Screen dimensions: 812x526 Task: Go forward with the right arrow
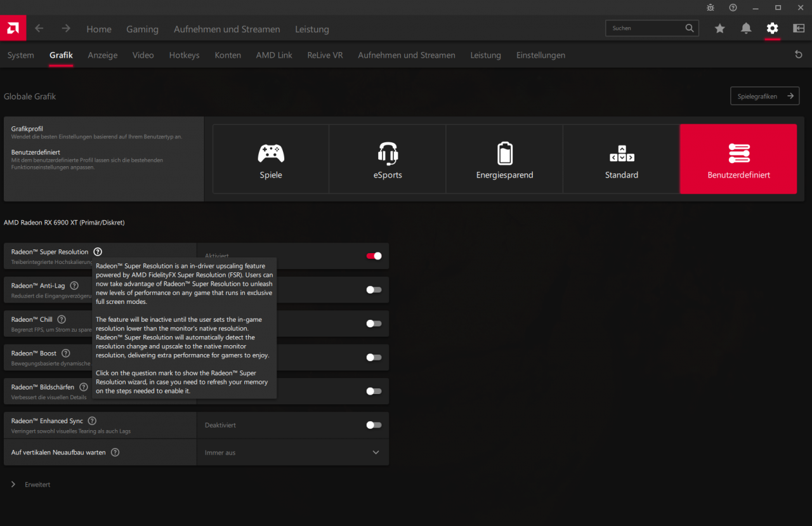click(66, 29)
